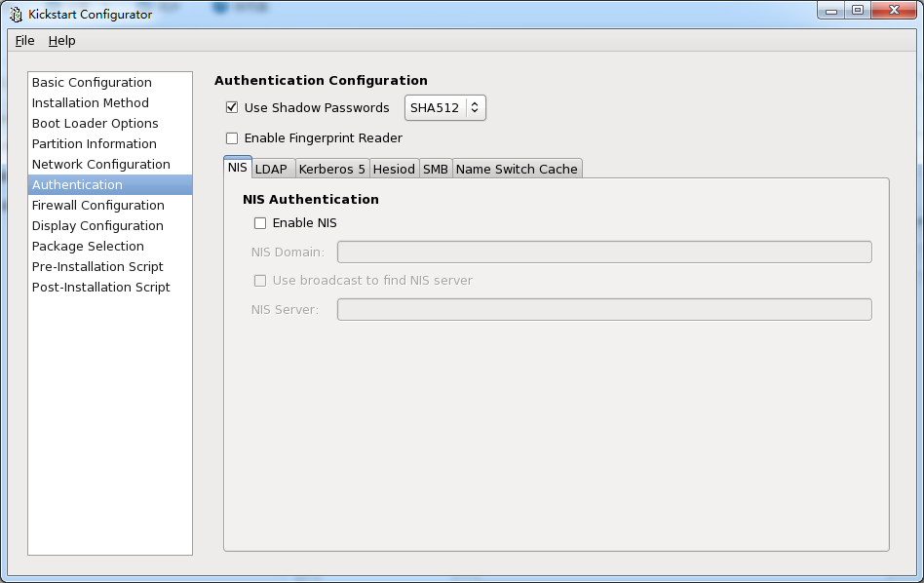Open the SHA512 hash algorithm dropdown
The height and width of the screenshot is (583, 924).
(x=444, y=108)
